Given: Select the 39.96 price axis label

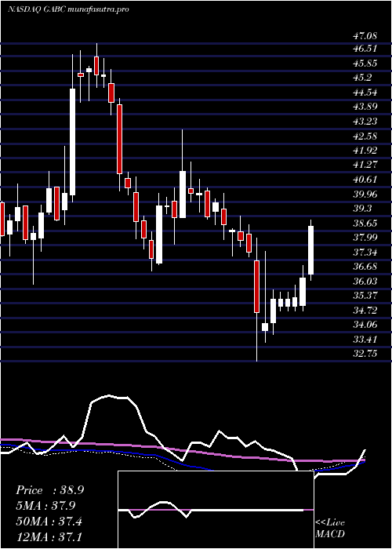Looking at the screenshot, I should (x=365, y=195).
